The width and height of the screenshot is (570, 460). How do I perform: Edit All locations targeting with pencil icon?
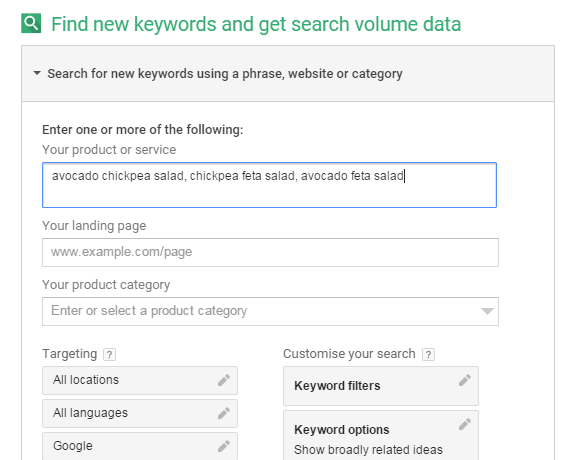point(224,380)
